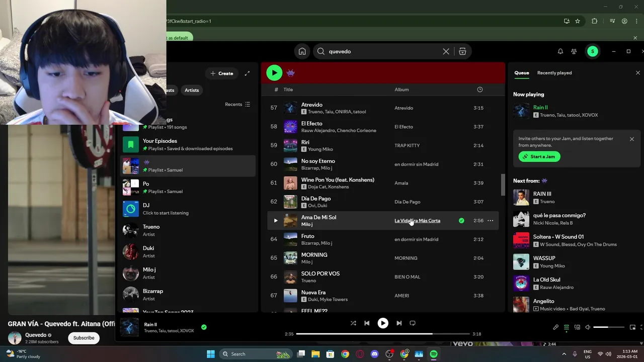Image resolution: width=644 pixels, height=362 pixels.
Task: Play RAIN III from the queue
Action: coord(521,197)
